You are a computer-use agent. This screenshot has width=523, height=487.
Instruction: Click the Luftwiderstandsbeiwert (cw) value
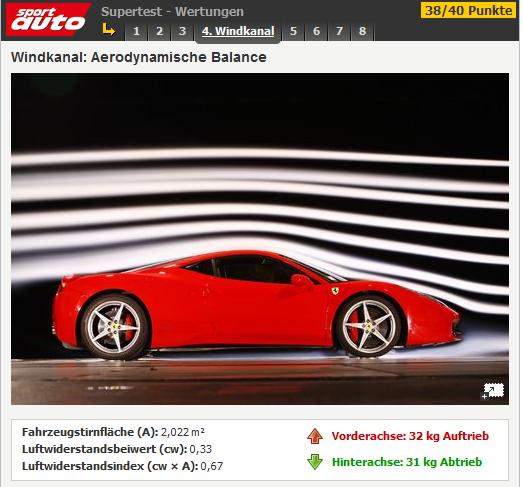201,449
